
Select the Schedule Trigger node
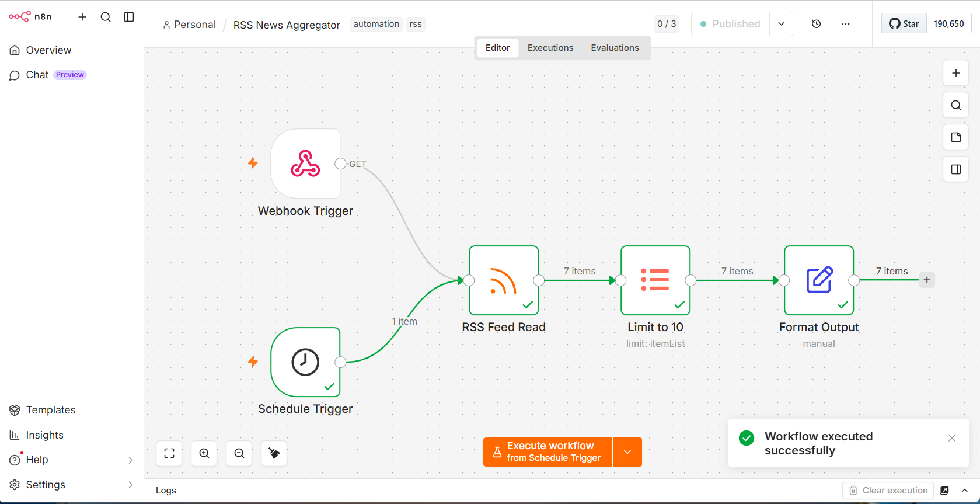tap(305, 362)
